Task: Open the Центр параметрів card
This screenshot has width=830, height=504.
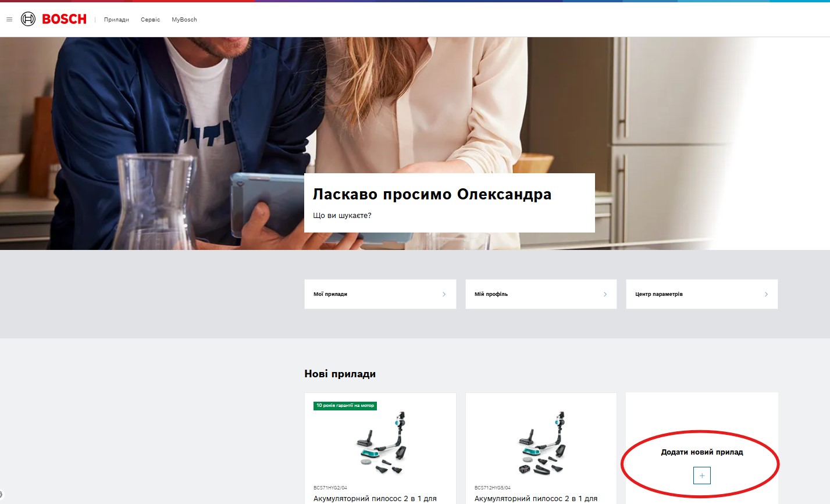Action: coord(702,294)
